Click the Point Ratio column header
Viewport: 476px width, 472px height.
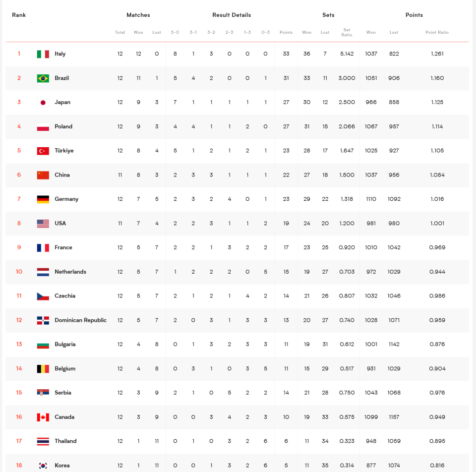point(437,32)
